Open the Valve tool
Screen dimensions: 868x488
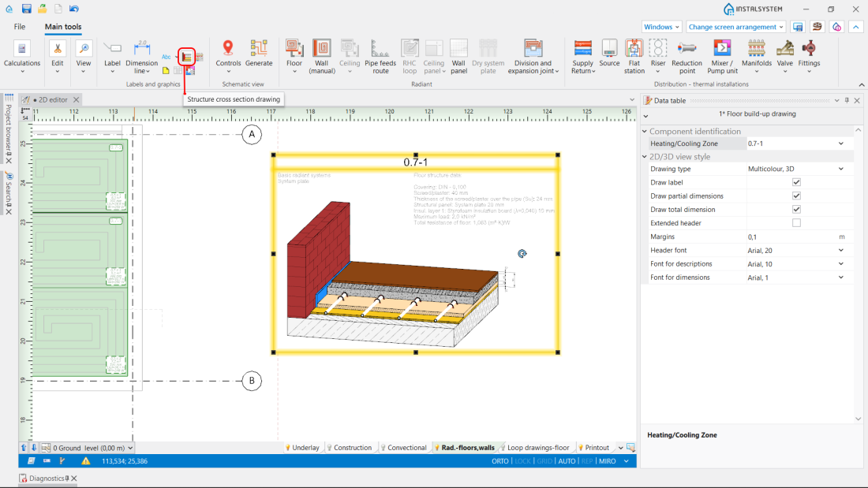click(784, 57)
